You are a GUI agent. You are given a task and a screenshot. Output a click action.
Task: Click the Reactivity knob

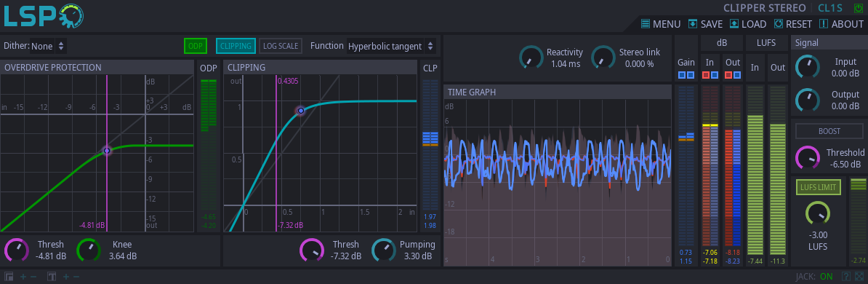[531, 57]
